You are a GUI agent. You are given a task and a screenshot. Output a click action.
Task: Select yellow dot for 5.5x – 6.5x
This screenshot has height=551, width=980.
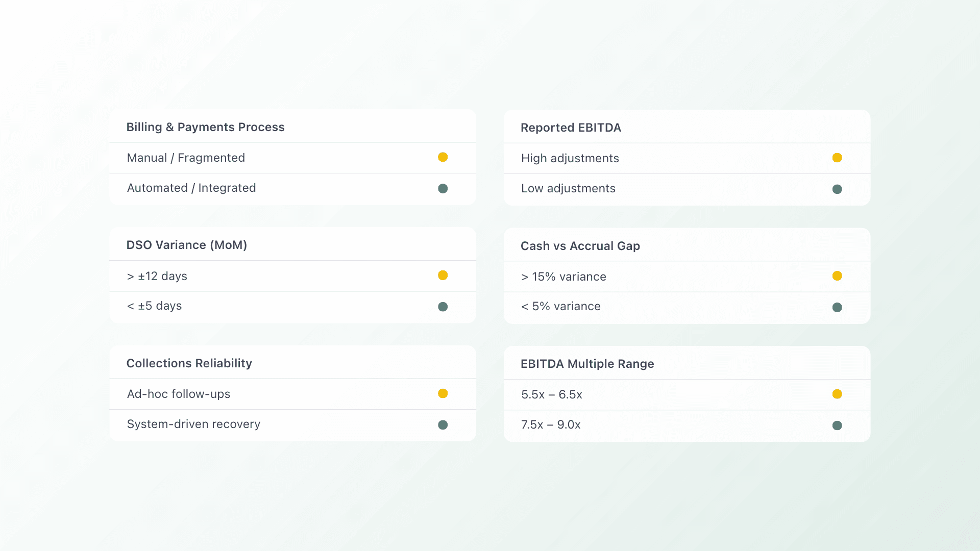[x=837, y=394]
